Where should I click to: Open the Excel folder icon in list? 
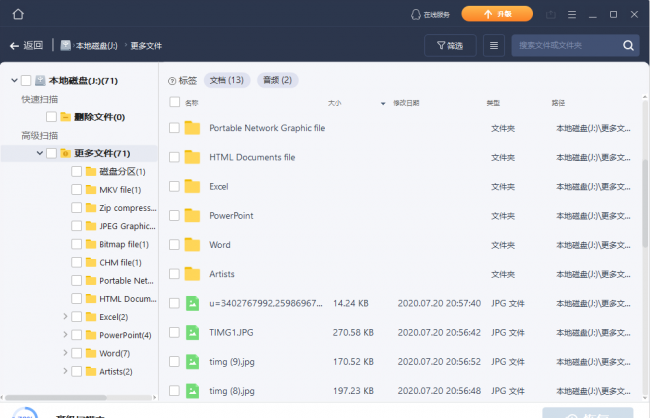coord(192,186)
